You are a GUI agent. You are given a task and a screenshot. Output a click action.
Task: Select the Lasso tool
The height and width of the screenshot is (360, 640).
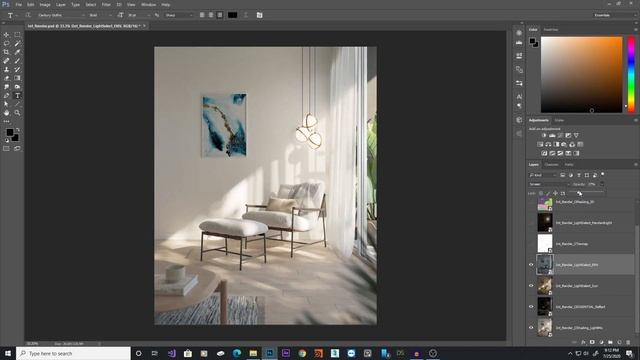click(x=6, y=44)
